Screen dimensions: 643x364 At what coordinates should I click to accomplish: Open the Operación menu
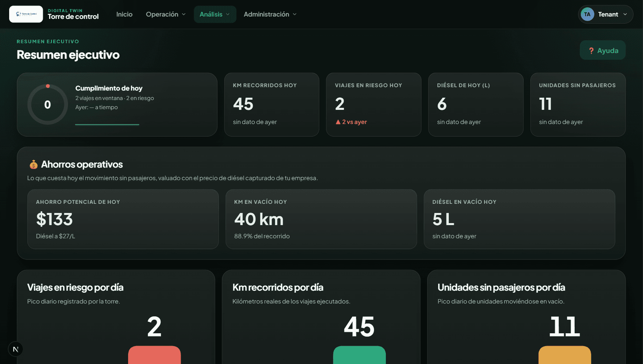click(x=166, y=14)
